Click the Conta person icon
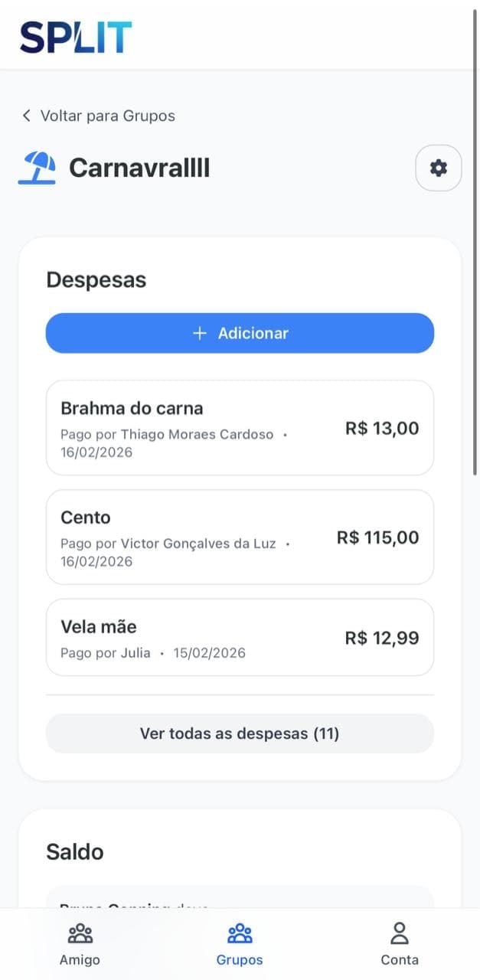 coord(400,933)
